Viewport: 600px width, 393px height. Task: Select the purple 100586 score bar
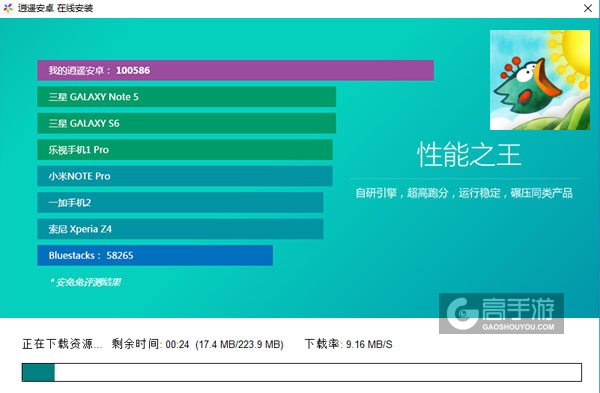(x=235, y=70)
